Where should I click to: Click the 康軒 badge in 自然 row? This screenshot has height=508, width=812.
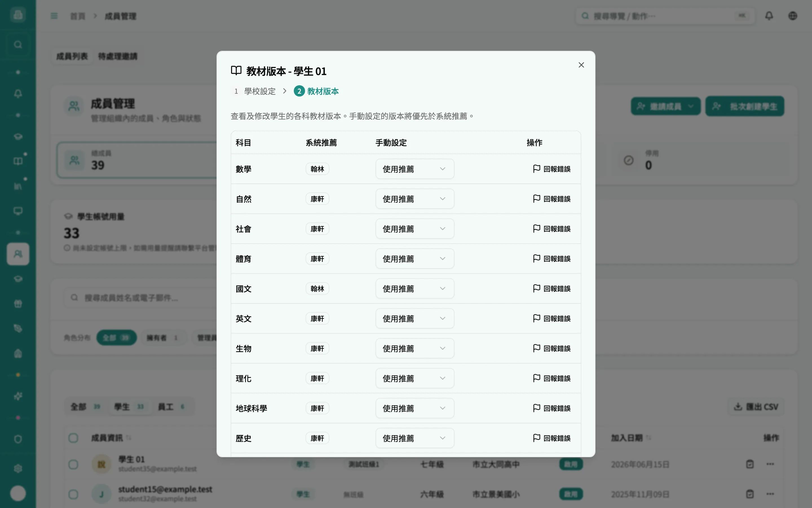point(317,199)
